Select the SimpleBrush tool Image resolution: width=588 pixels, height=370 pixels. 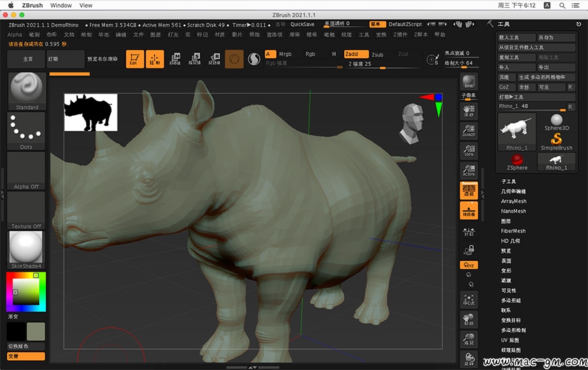[557, 143]
